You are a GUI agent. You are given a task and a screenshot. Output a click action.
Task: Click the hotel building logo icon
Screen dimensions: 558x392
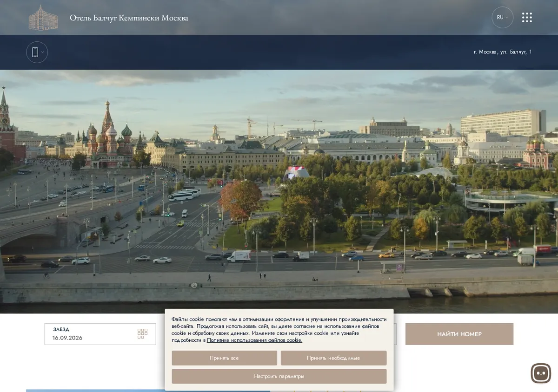pos(43,18)
